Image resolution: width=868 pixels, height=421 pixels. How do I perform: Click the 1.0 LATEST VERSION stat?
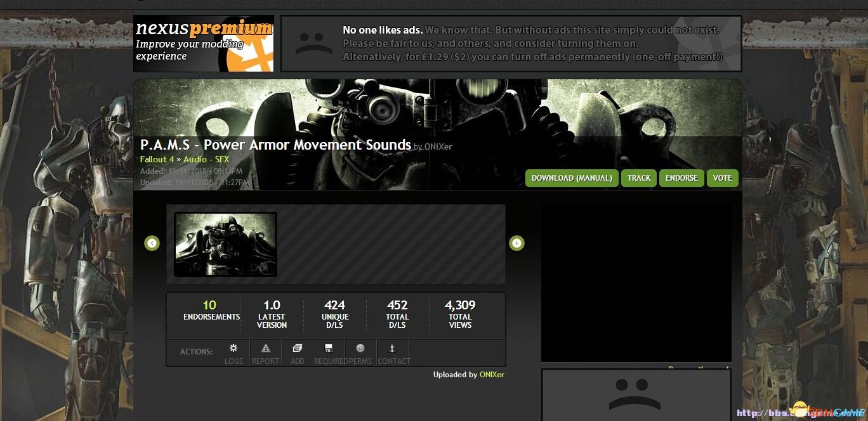(x=272, y=314)
